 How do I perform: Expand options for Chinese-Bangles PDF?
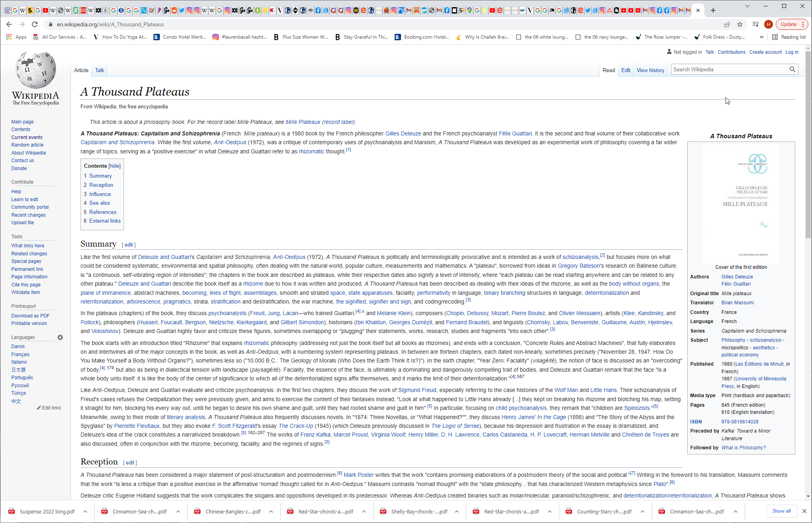click(271, 511)
